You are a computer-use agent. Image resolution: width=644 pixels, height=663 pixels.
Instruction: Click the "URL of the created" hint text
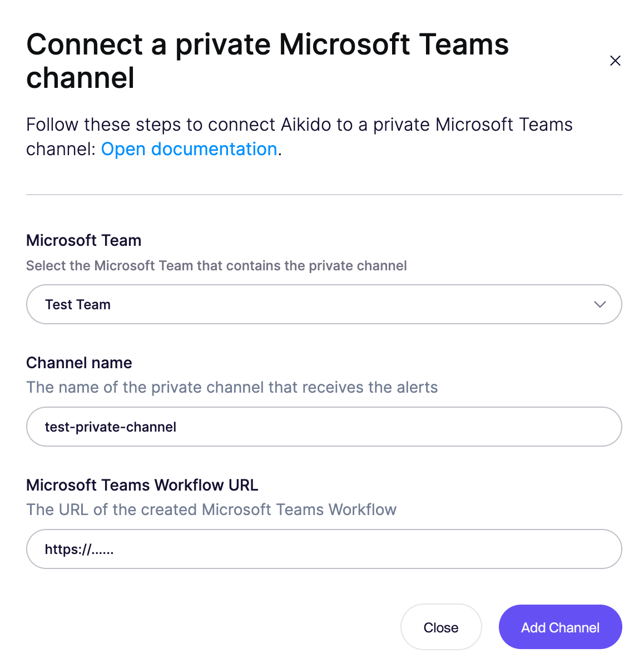[211, 509]
